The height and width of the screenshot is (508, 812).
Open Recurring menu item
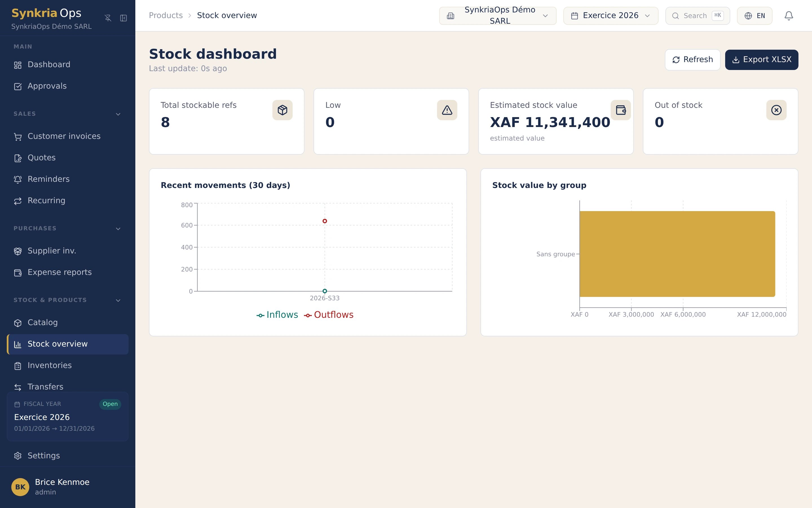click(67, 201)
